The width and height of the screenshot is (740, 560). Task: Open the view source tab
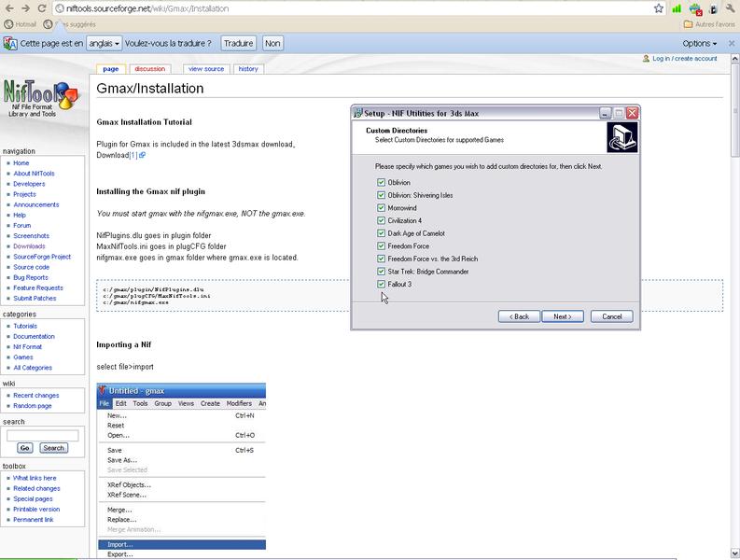click(x=206, y=69)
